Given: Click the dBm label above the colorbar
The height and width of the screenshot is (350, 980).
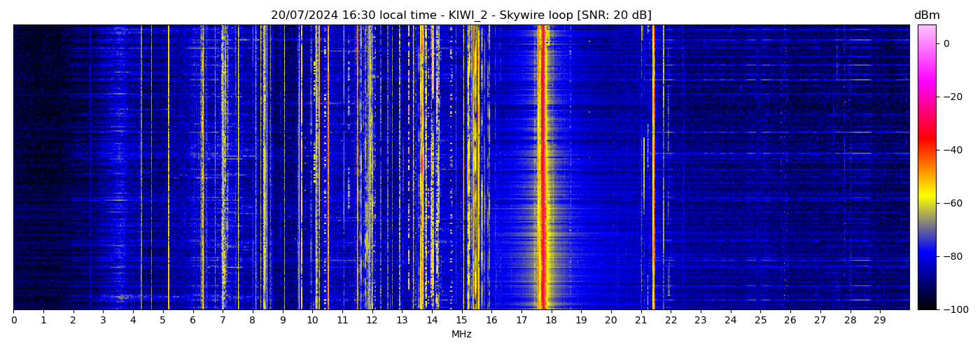Looking at the screenshot, I should (x=926, y=15).
